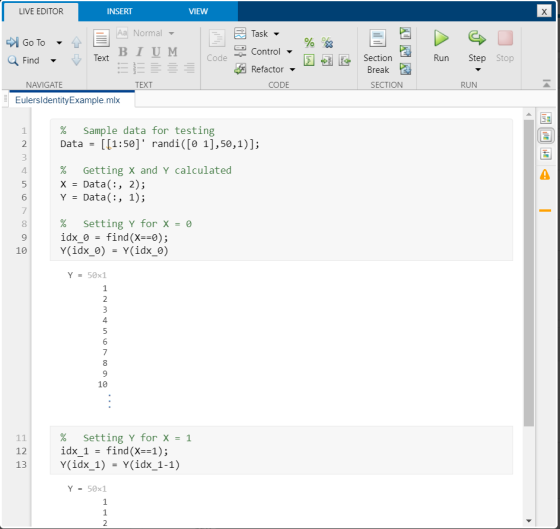Open the Go To dropdown arrow
560x529 pixels.
[59, 43]
